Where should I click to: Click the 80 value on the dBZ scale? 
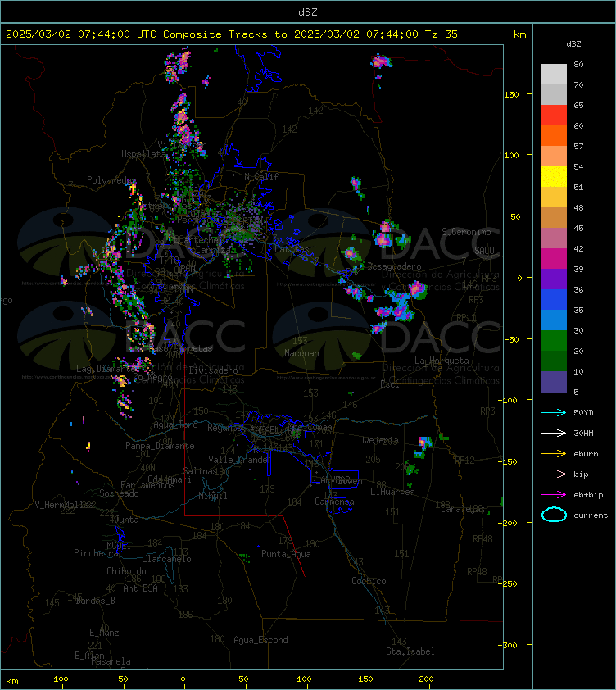click(578, 64)
